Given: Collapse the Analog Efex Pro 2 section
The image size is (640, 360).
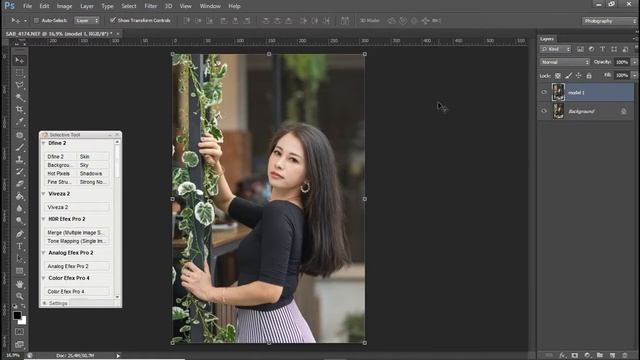Looking at the screenshot, I should pyautogui.click(x=44, y=253).
